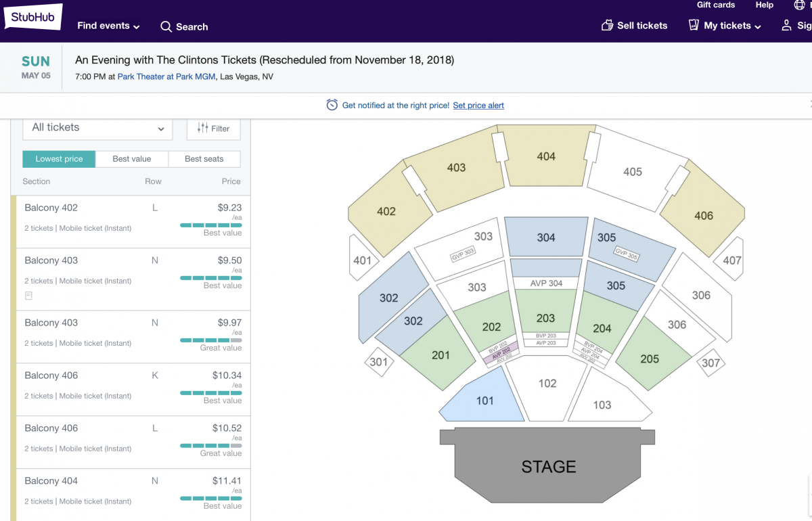Click the StubHub logo
Screen dimensions: 812x521
pos(33,17)
